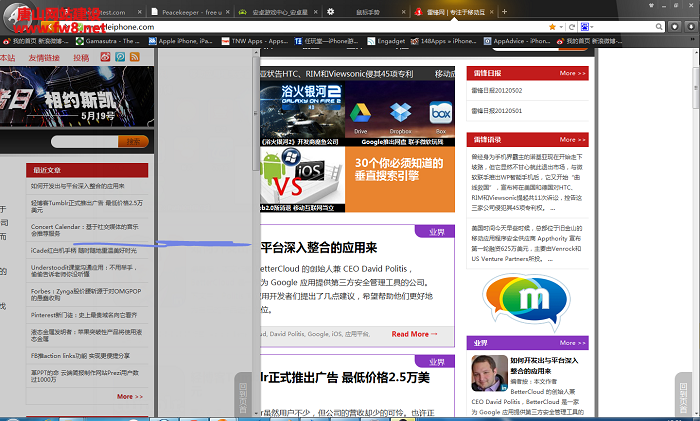Click the Gamasutra bookmark
This screenshot has width=700, height=421.
(x=108, y=41)
